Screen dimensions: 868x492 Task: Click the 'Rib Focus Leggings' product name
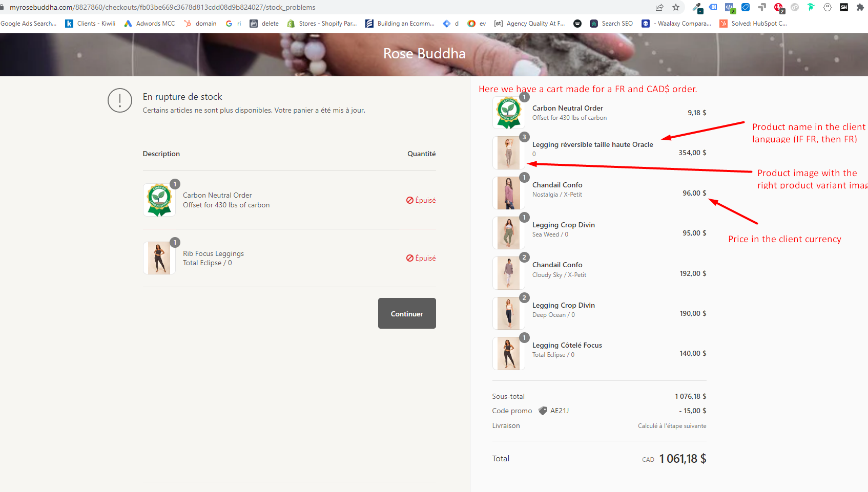213,253
